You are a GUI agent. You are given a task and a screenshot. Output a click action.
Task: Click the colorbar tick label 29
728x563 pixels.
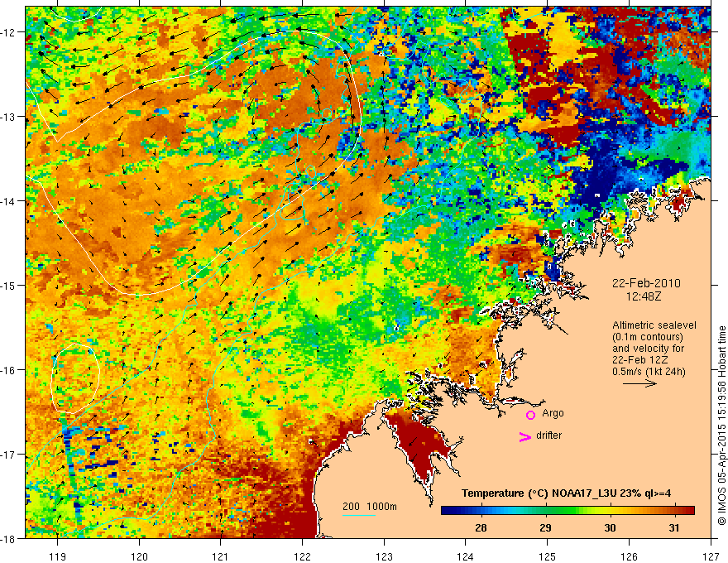click(x=545, y=527)
